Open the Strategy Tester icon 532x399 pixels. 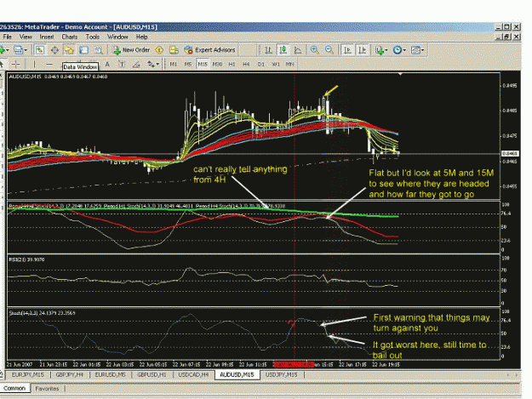[x=99, y=50]
